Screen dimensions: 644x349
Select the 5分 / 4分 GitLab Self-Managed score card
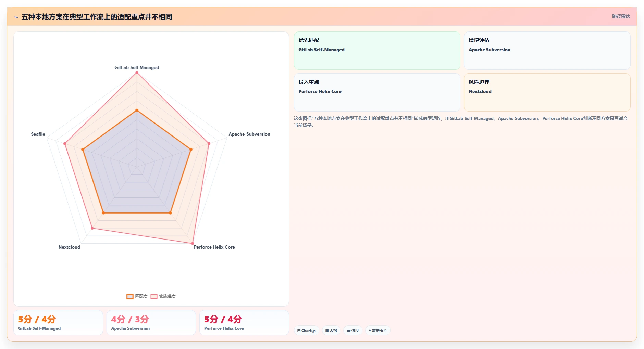pyautogui.click(x=58, y=323)
